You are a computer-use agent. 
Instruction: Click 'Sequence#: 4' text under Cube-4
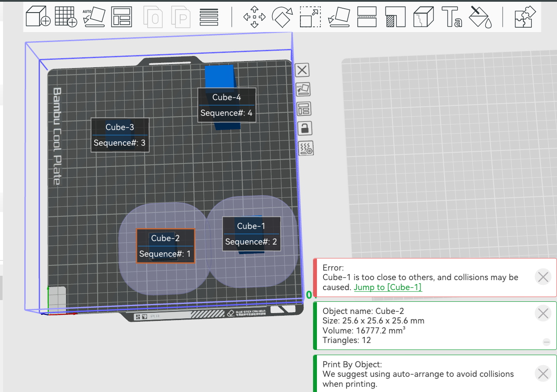[x=226, y=114]
